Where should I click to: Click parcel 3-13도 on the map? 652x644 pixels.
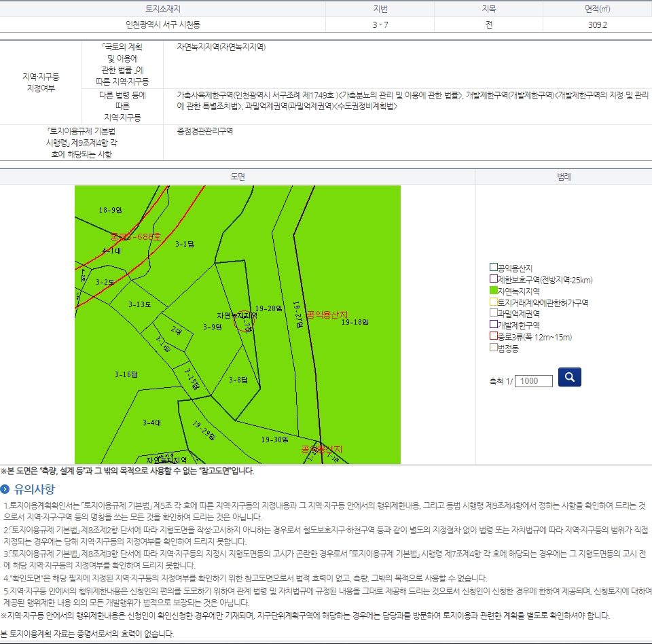(139, 305)
